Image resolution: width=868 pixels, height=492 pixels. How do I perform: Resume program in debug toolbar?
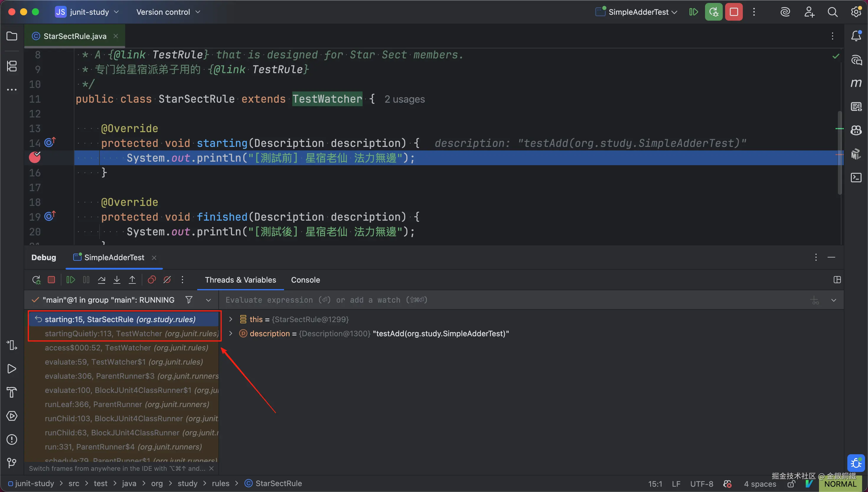[70, 280]
